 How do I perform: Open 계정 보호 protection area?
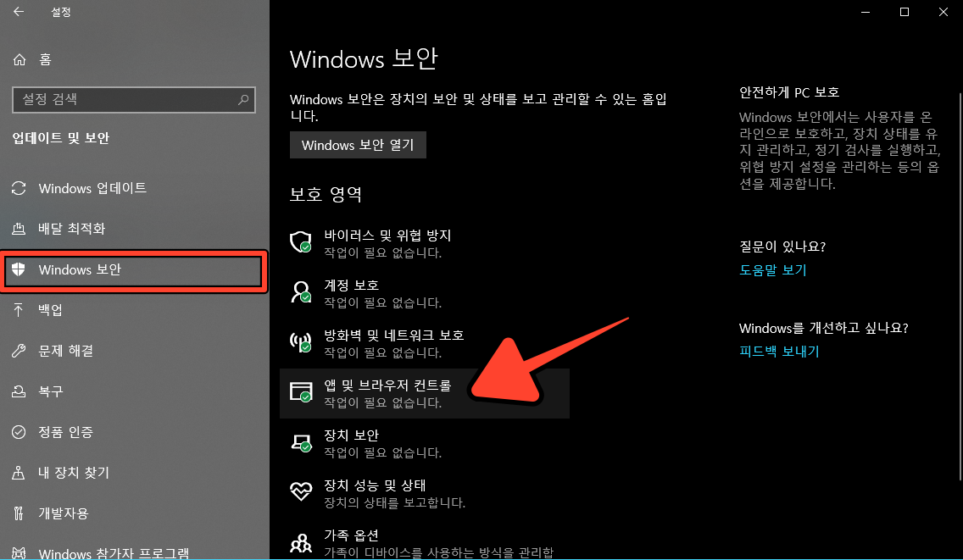[425, 293]
